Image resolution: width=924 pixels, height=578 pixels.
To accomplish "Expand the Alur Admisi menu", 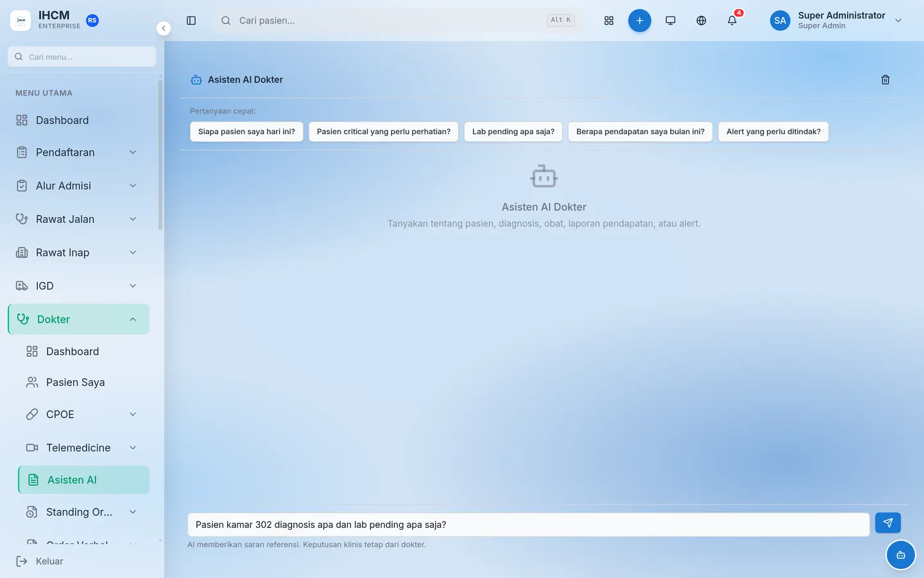I will pyautogui.click(x=78, y=186).
